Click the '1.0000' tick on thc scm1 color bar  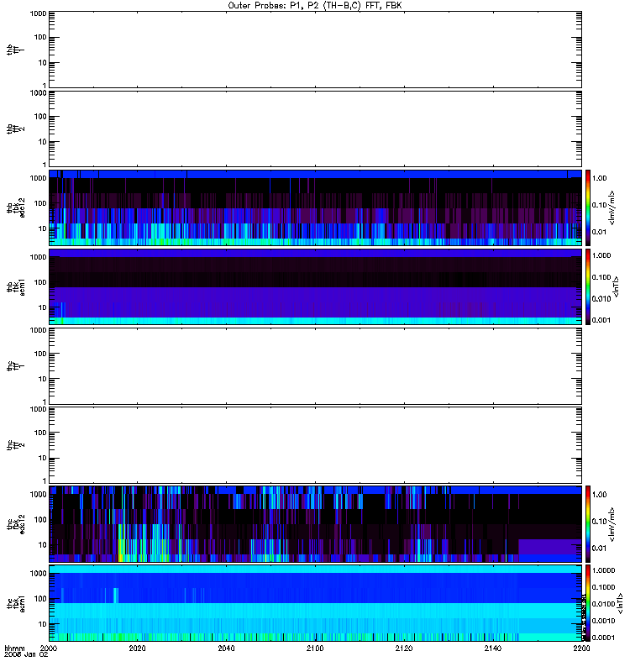(603, 570)
